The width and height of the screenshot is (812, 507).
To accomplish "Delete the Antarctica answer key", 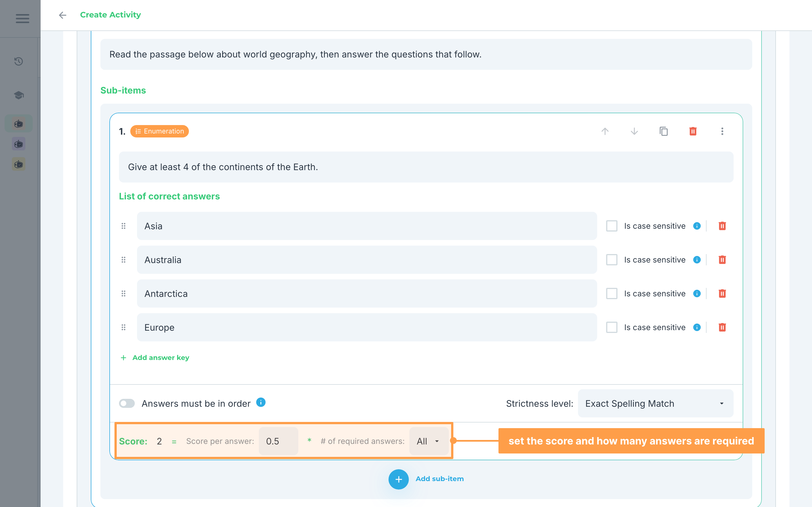I will (722, 293).
